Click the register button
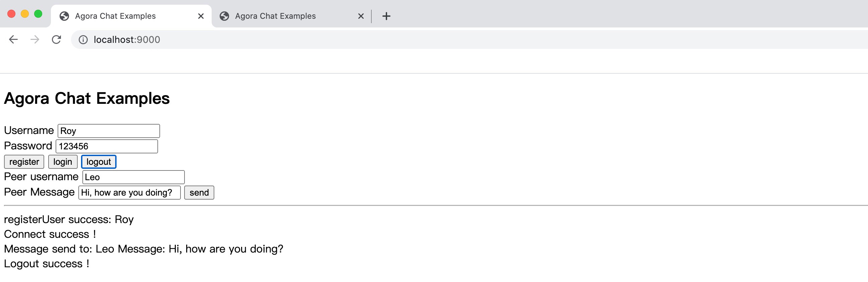The width and height of the screenshot is (868, 282). pyautogui.click(x=24, y=162)
